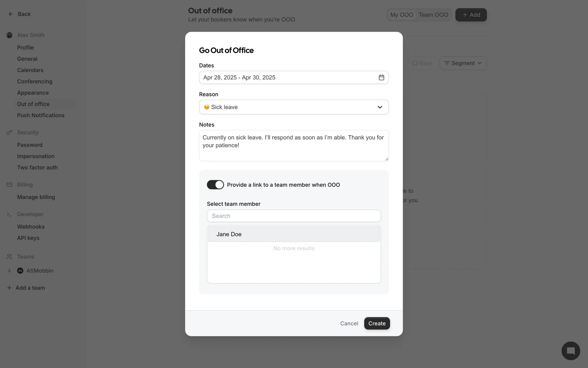Switch to the My OOO tab

(401, 15)
